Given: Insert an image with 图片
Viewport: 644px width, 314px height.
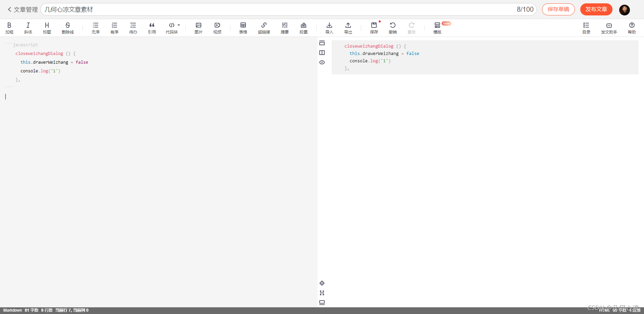Looking at the screenshot, I should point(199,28).
